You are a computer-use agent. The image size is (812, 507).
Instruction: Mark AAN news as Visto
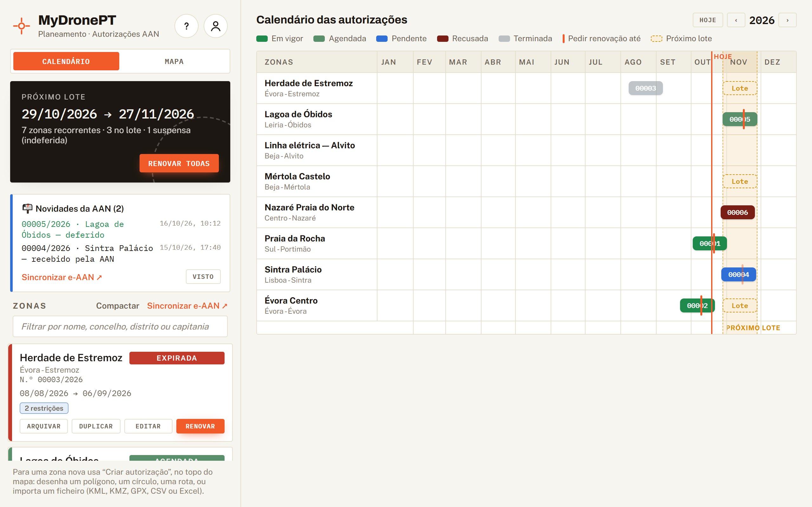(203, 277)
